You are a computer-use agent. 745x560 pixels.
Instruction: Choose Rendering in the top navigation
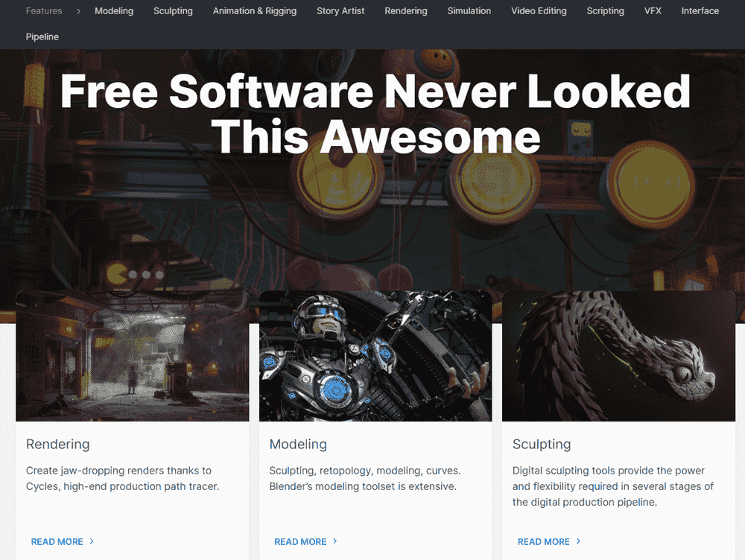pos(406,11)
